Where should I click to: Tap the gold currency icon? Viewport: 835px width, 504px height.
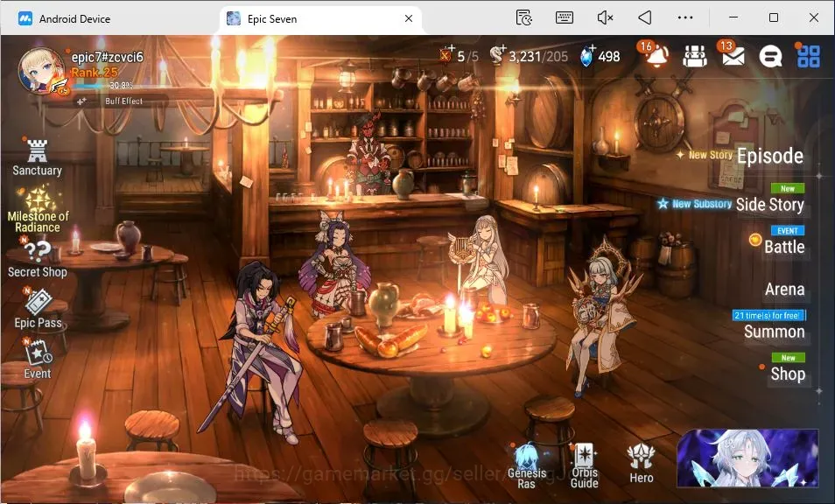pos(497,56)
